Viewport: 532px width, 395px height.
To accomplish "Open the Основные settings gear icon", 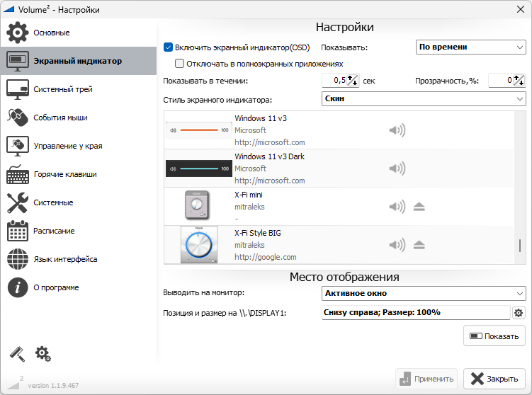I will click(x=17, y=33).
